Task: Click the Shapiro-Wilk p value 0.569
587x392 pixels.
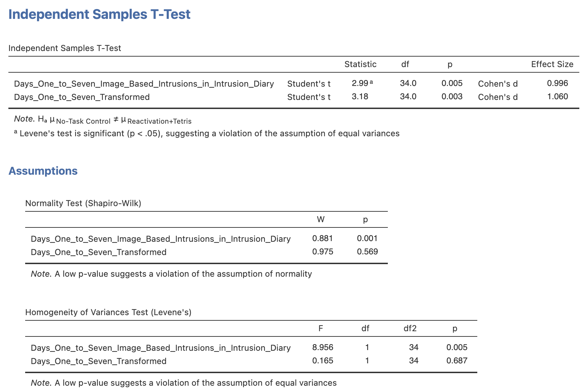Action: [x=367, y=252]
